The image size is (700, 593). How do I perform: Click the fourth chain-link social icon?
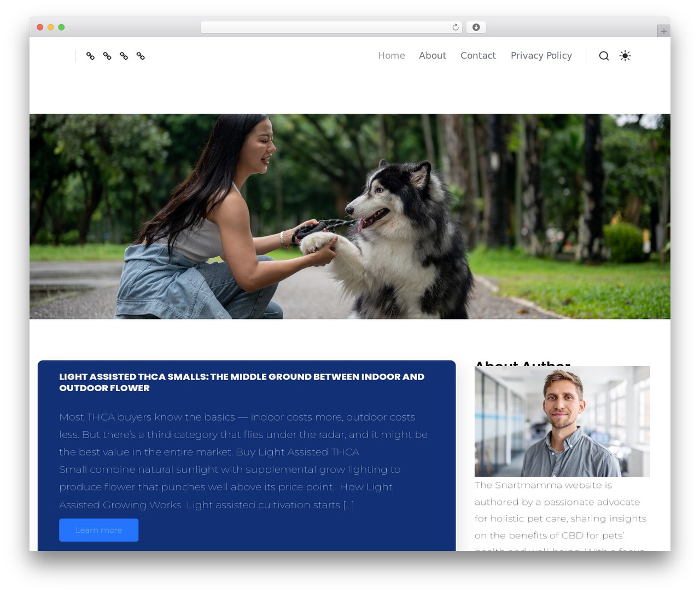coord(141,56)
